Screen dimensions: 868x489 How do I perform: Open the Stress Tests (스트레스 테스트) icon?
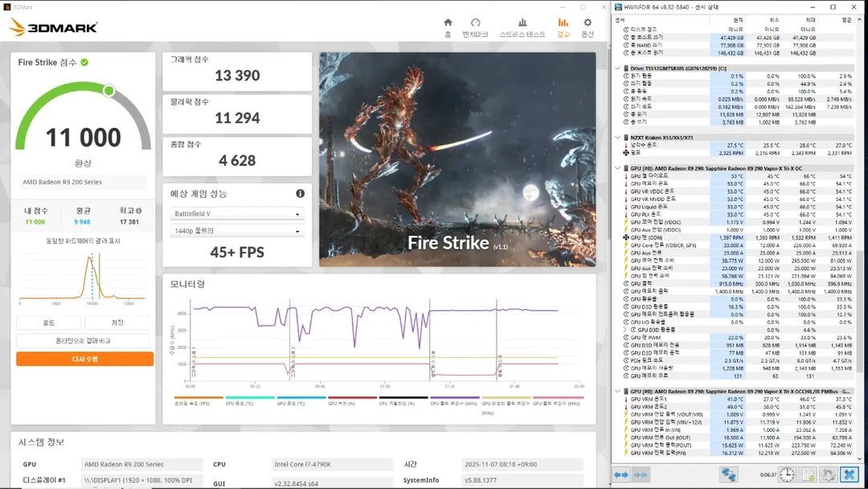click(522, 23)
